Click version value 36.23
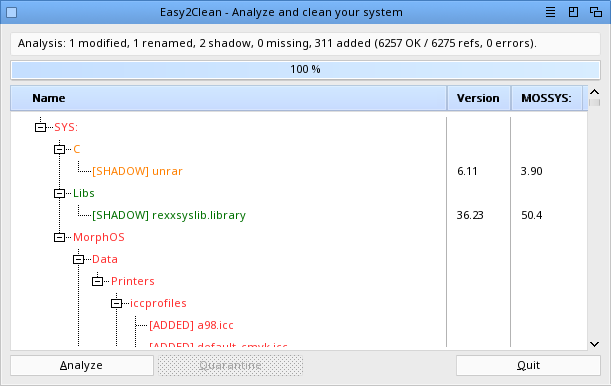Viewport: 611px width, 386px height. click(470, 215)
